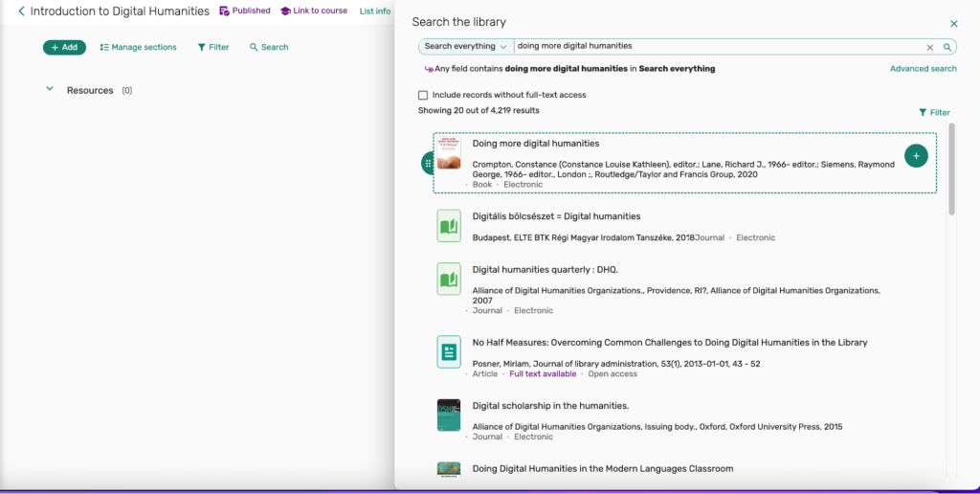
Task: Open the green Add button
Action: (64, 47)
